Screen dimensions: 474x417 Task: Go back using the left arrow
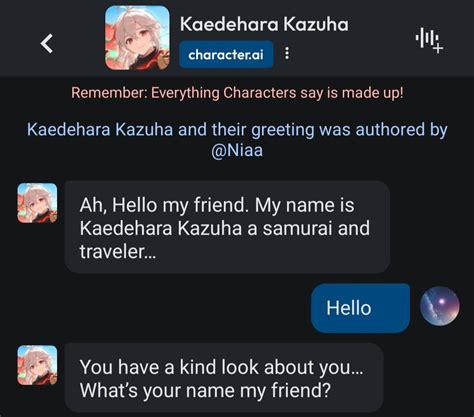pyautogui.click(x=47, y=43)
